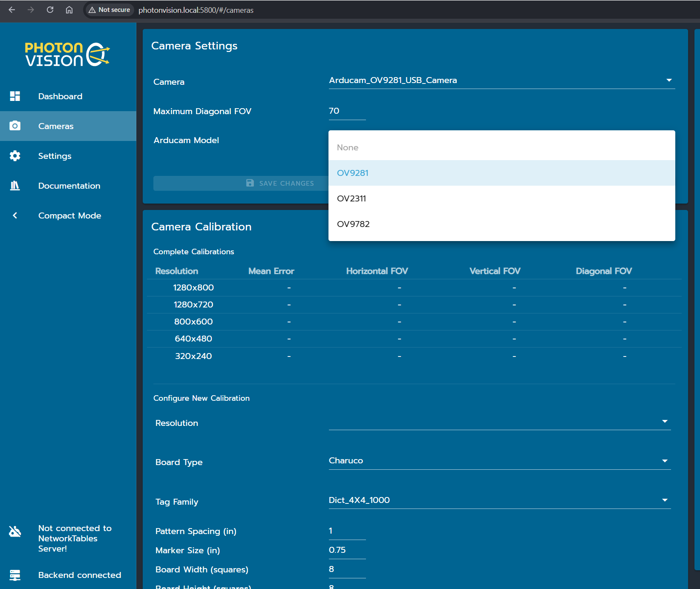Image resolution: width=700 pixels, height=589 pixels.
Task: Expand the Board Type Charuco dropdown
Action: click(664, 461)
